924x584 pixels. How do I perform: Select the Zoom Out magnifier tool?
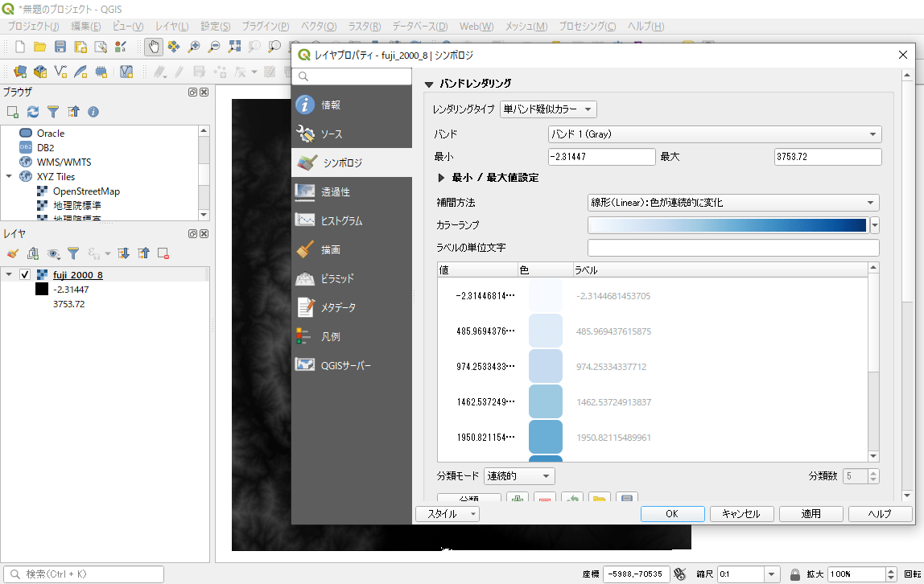click(x=214, y=47)
